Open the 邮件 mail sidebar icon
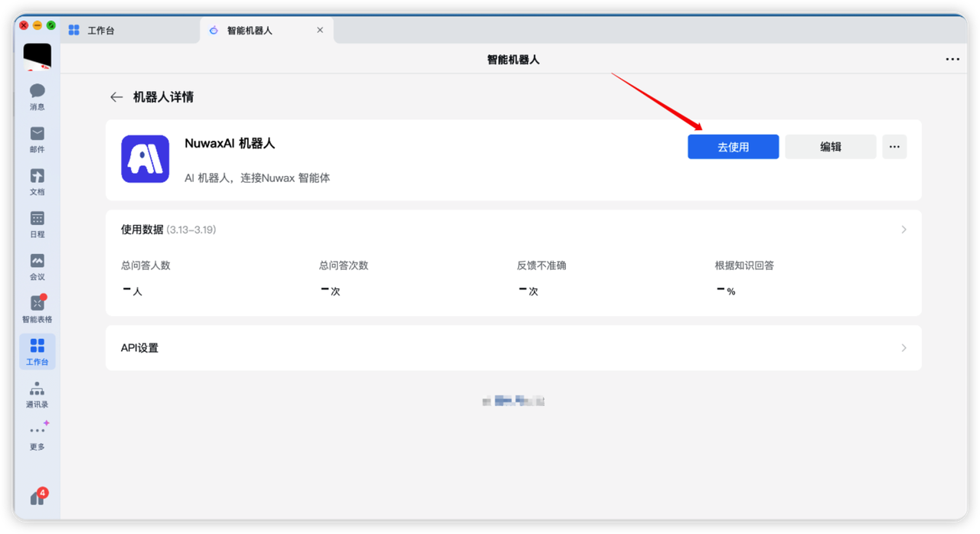Screen dimensions: 980x534 (37, 139)
